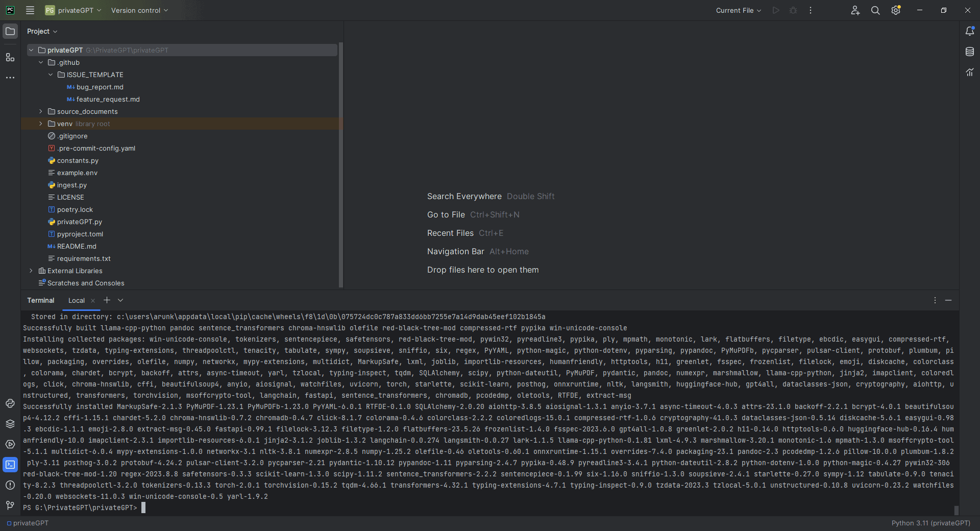Open the SciView plots tool window
980x531 pixels.
970,72
